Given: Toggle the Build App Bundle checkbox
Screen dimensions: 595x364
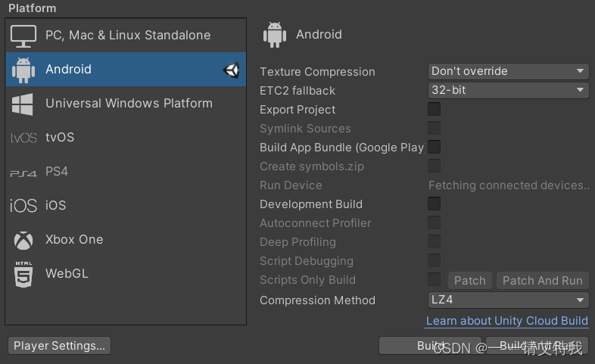Looking at the screenshot, I should point(435,148).
